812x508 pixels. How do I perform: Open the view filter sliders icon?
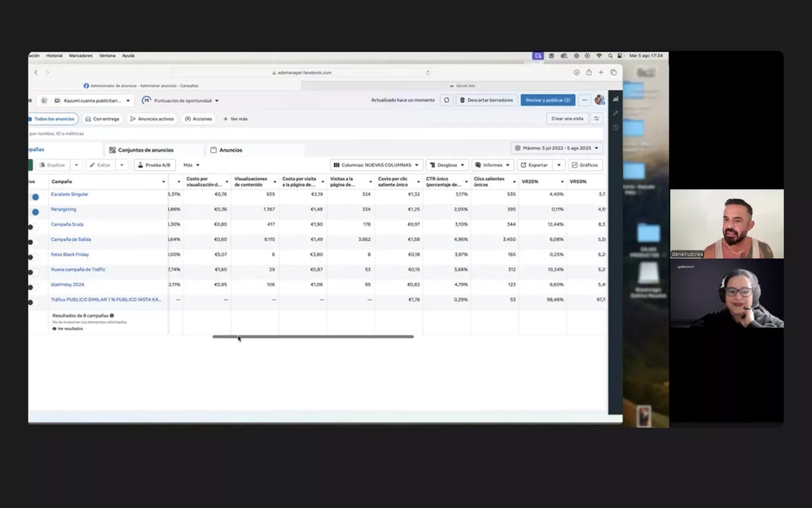coord(596,119)
